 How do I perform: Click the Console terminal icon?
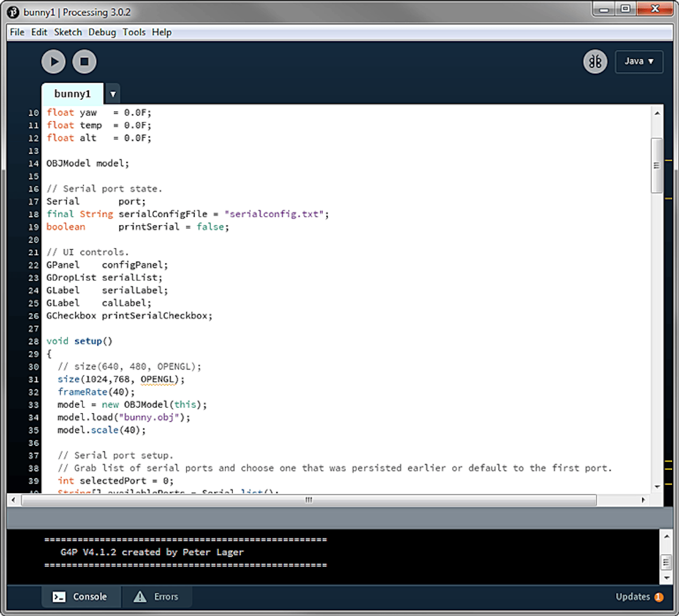pos(59,596)
